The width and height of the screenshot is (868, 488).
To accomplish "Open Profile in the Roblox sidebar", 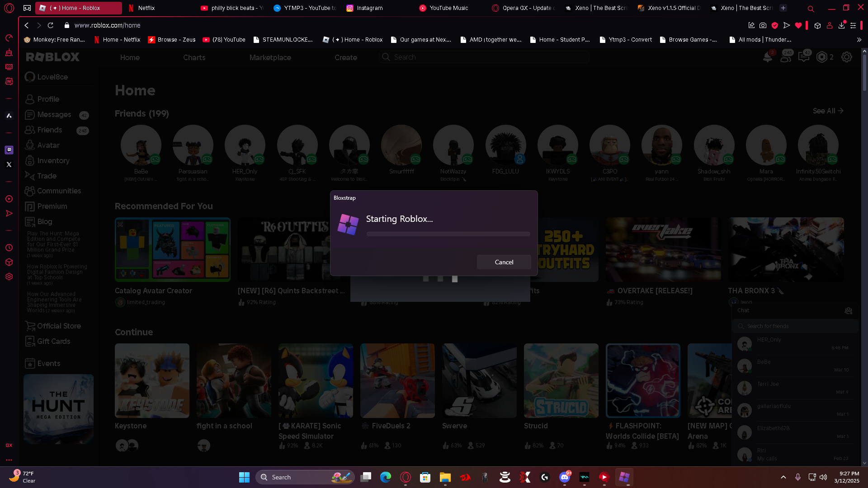I will point(42,99).
